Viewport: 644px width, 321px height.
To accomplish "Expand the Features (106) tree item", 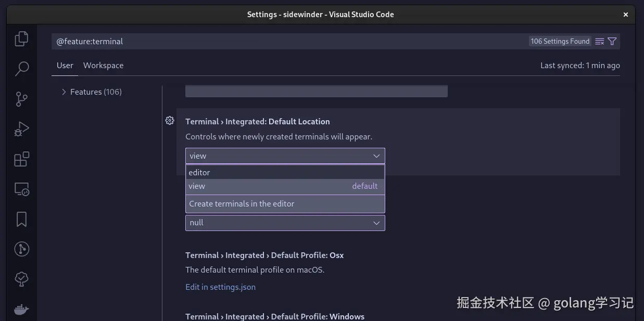I will click(x=64, y=92).
